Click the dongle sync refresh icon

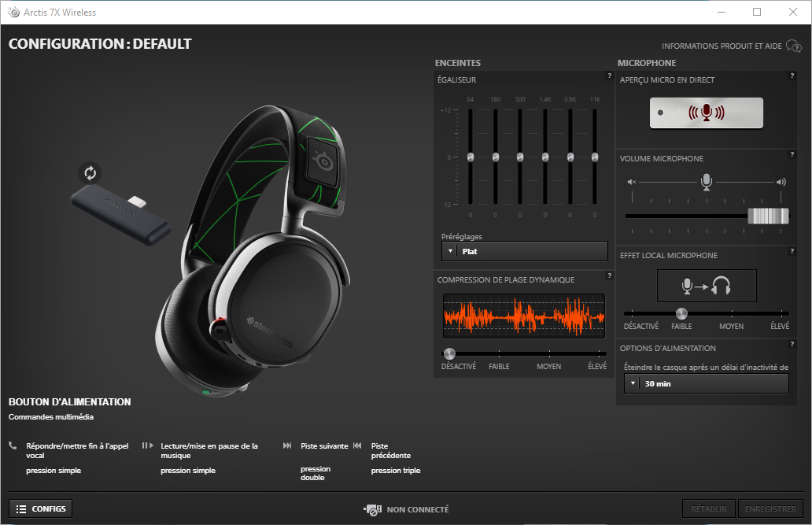pyautogui.click(x=90, y=173)
